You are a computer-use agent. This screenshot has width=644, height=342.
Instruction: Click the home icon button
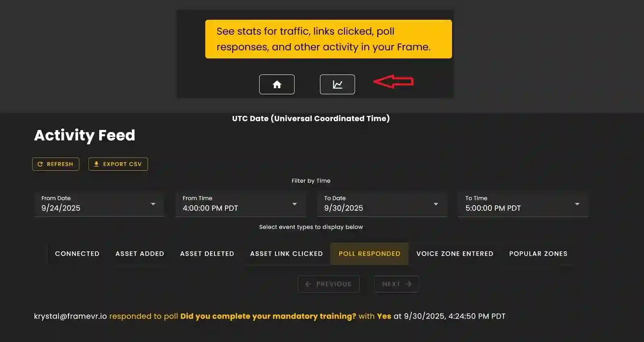coord(277,85)
